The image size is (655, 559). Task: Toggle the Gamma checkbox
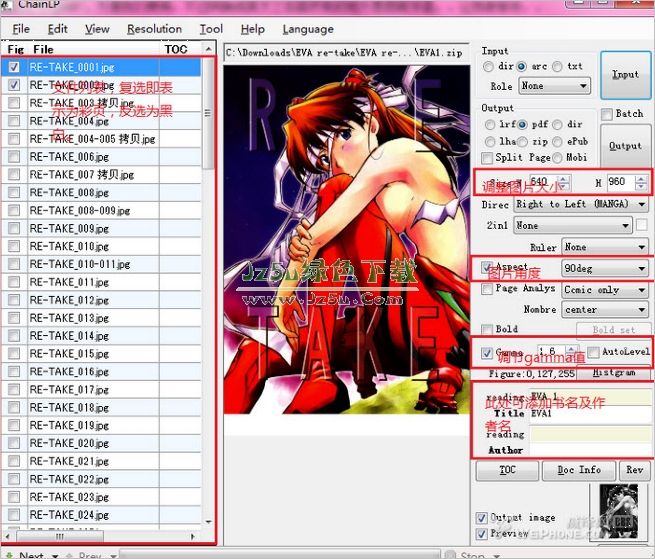point(487,353)
